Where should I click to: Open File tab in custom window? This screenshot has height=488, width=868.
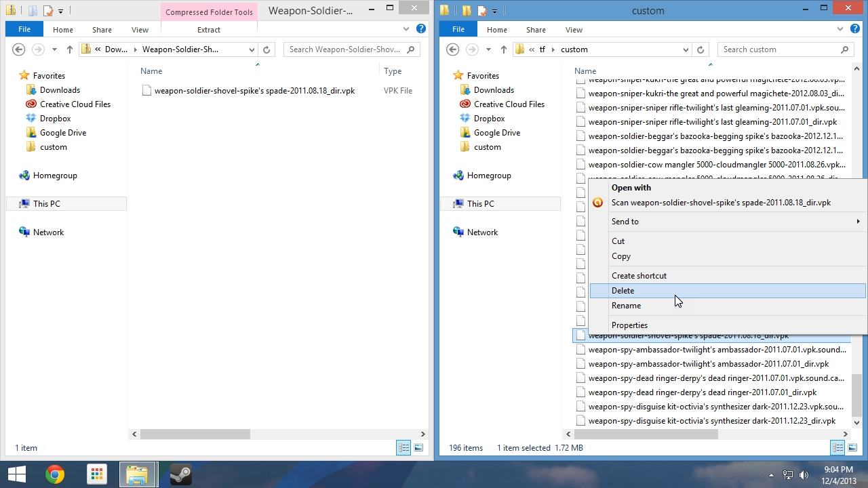(x=458, y=30)
